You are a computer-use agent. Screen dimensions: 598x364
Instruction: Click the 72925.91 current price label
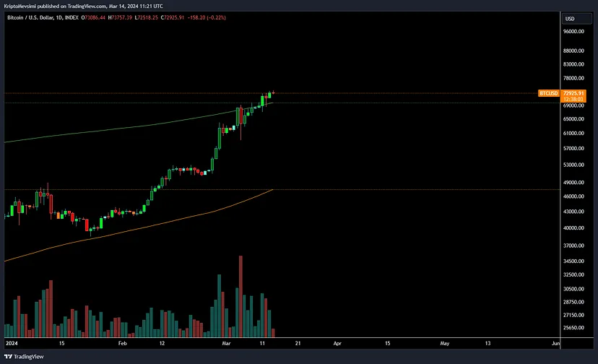point(573,93)
